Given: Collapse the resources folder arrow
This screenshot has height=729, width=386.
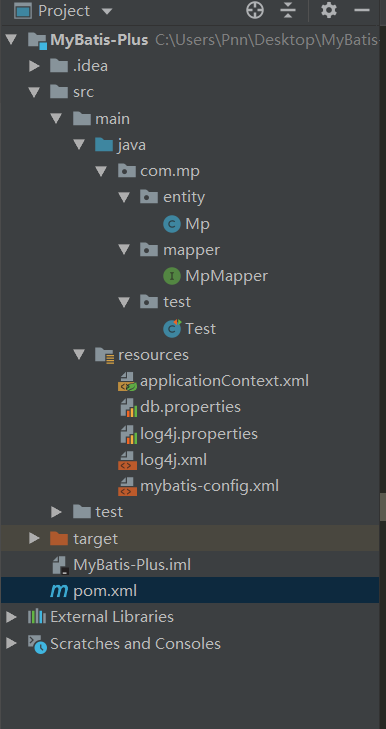Looking at the screenshot, I should tap(79, 355).
